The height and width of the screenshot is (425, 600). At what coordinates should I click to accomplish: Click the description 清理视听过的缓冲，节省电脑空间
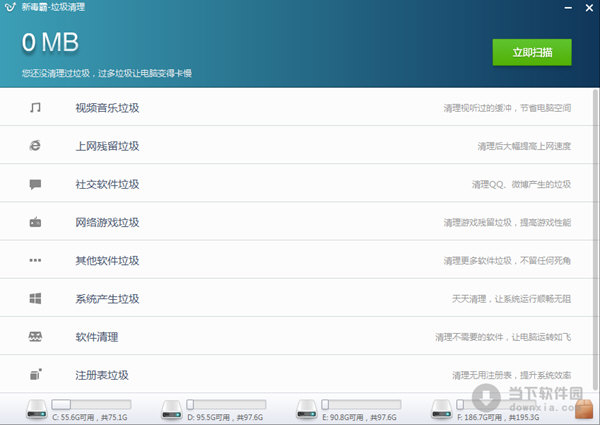pos(507,108)
